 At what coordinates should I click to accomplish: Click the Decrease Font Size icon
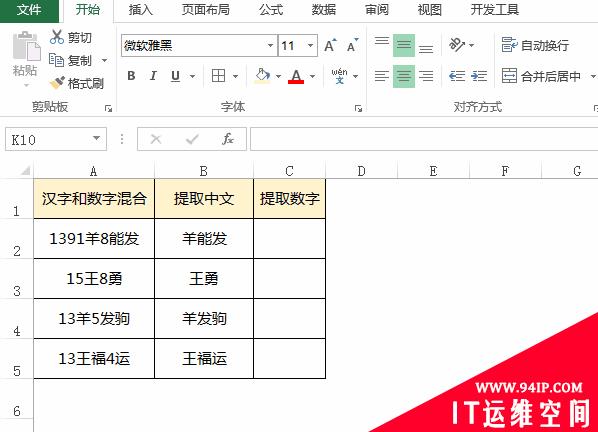pos(352,45)
